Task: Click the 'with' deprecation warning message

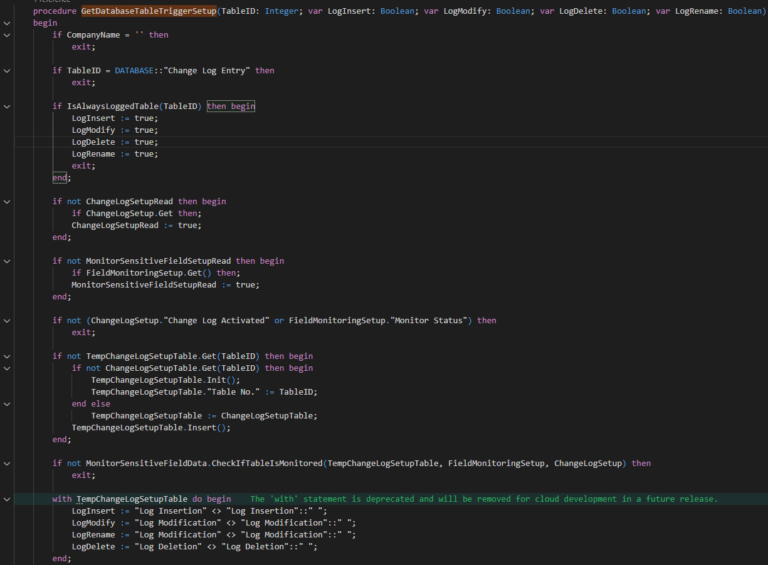Action: click(483, 499)
